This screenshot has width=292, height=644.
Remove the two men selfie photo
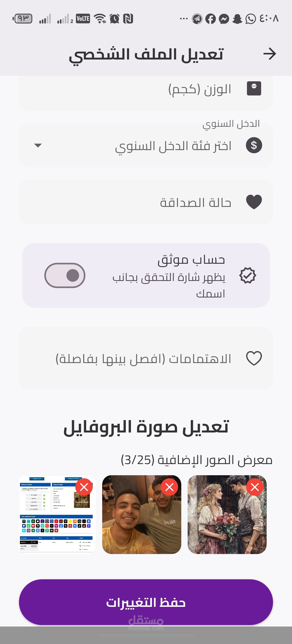169,487
